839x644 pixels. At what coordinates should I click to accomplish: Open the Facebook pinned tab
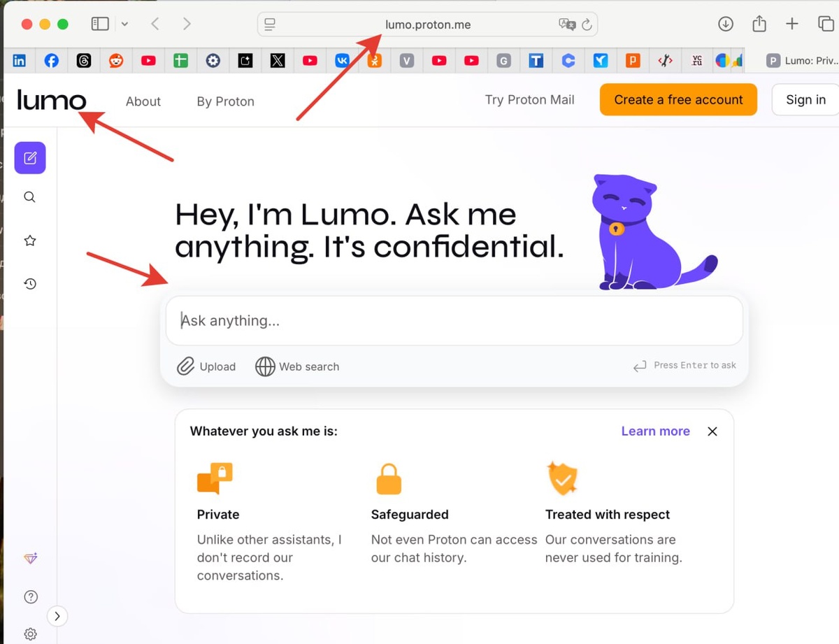[52, 61]
